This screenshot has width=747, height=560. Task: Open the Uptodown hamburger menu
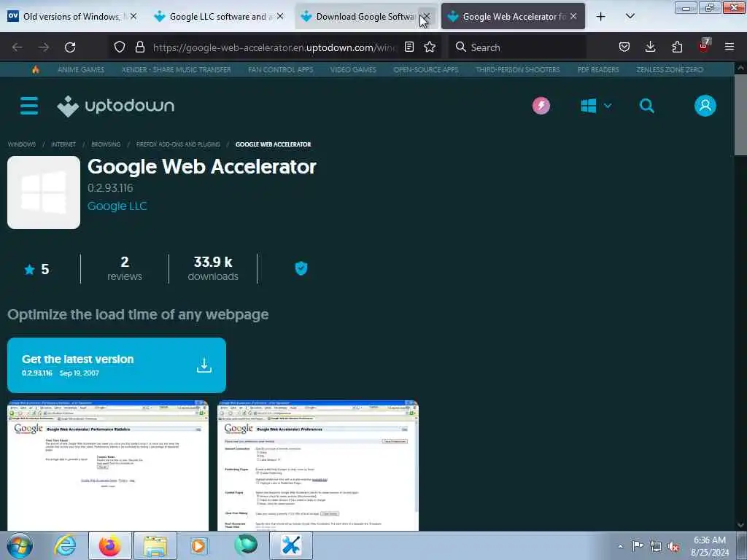pos(29,106)
